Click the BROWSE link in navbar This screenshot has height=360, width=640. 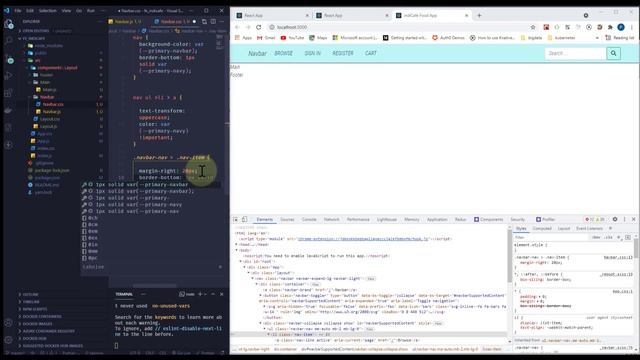pos(283,53)
